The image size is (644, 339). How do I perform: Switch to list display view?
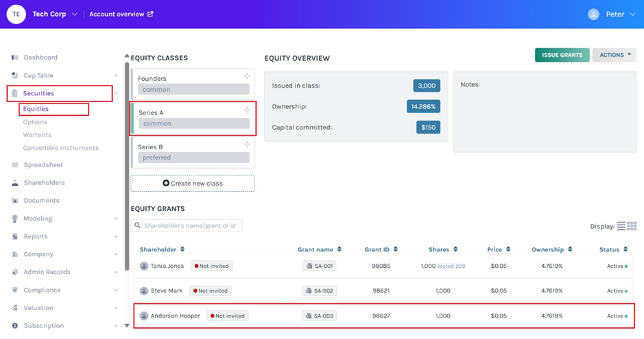(x=621, y=226)
